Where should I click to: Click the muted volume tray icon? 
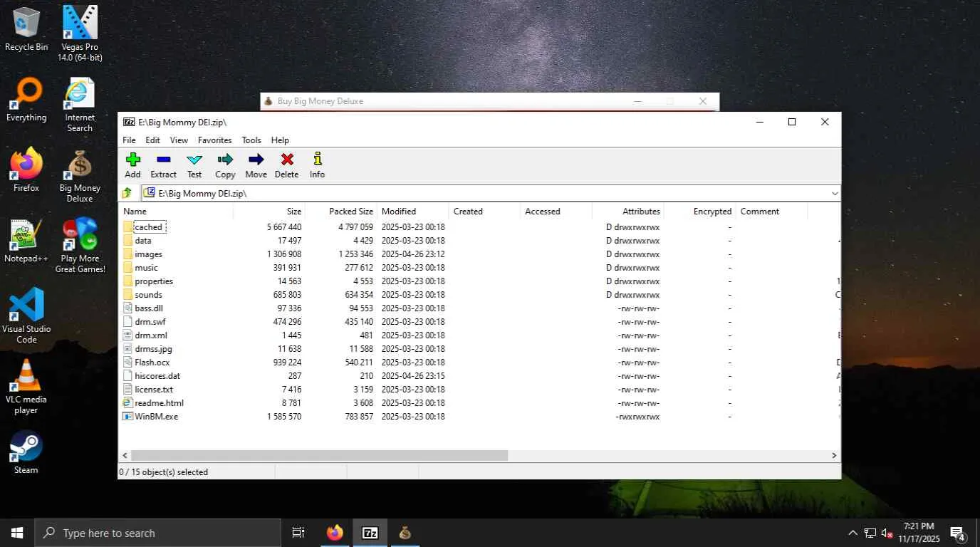pos(887,533)
